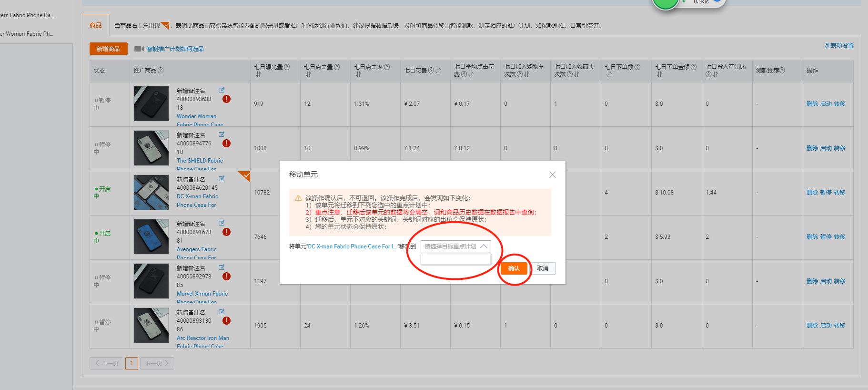The image size is (868, 390).
Task: Click exposure value 10782
Action: pos(262,193)
